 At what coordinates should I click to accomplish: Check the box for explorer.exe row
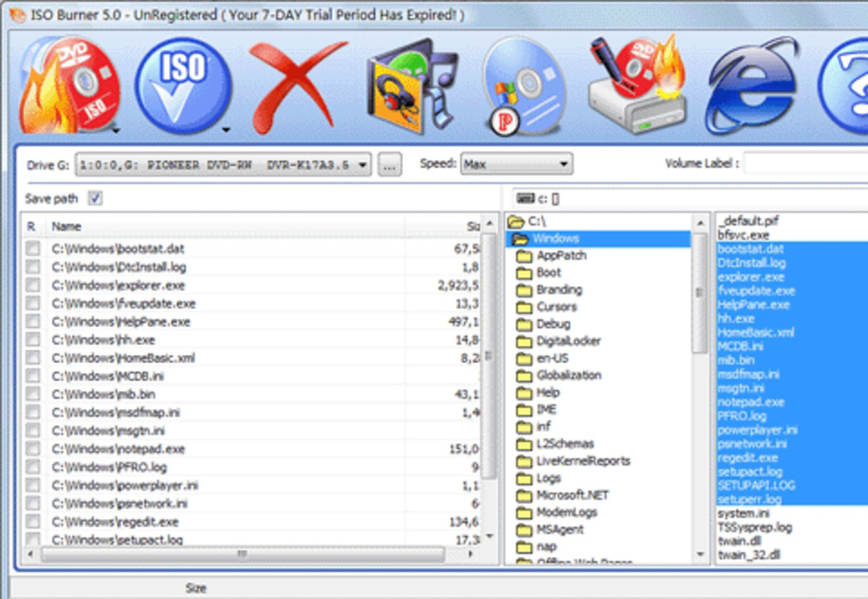33,285
